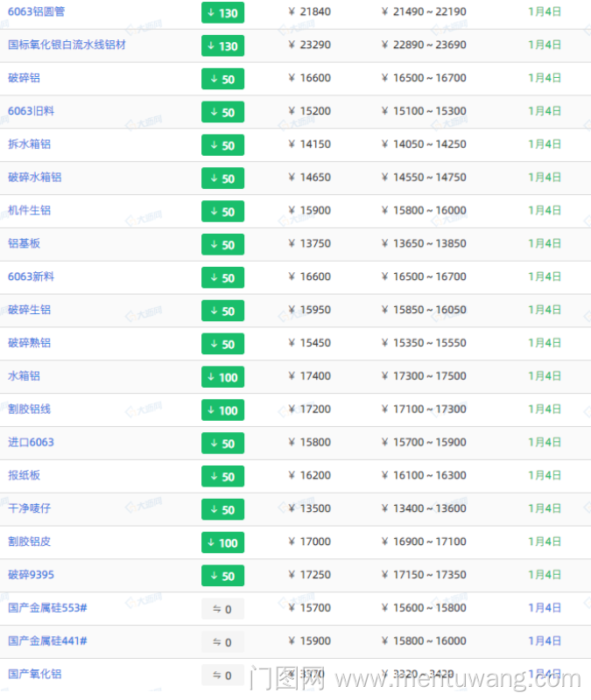Click the ↓100 badge in 割胶铝线 row
This screenshot has width=591, height=700.
(222, 410)
